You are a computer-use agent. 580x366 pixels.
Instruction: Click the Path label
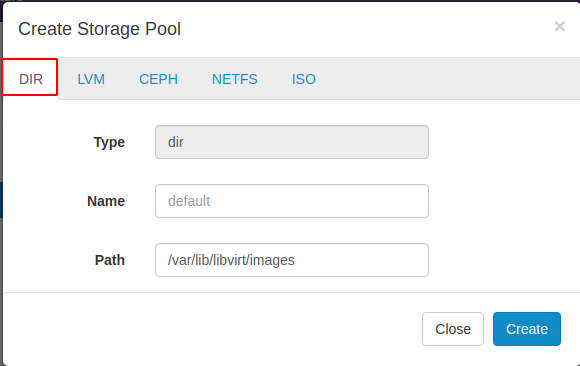tap(109, 260)
